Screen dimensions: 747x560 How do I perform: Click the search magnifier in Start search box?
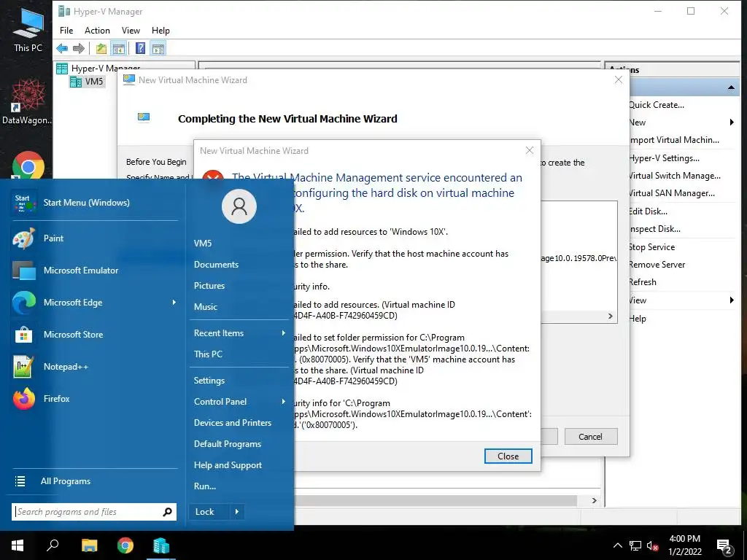pos(167,512)
